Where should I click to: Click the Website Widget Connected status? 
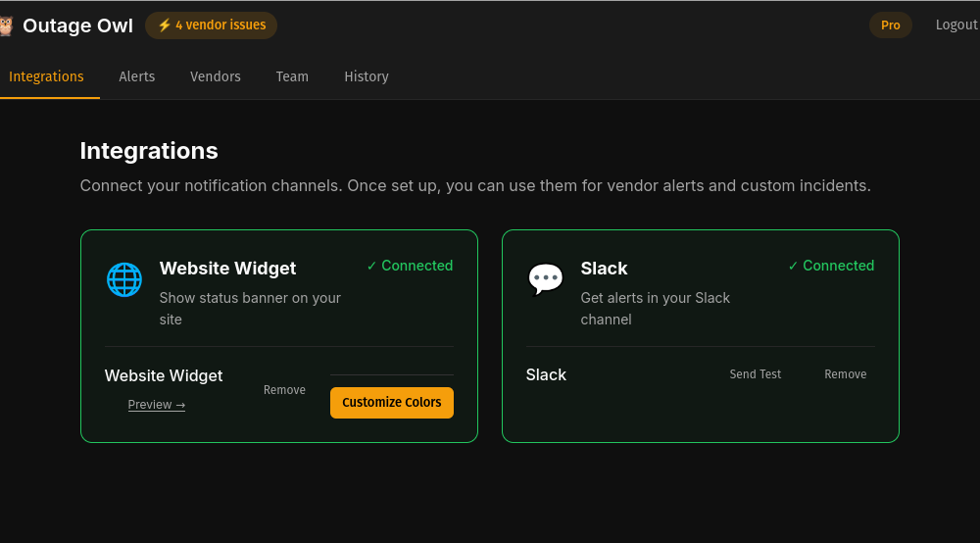click(410, 266)
